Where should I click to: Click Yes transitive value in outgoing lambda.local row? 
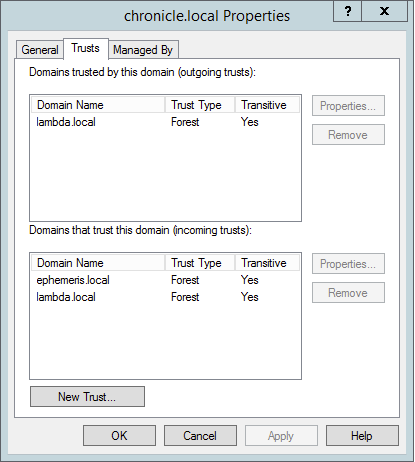(250, 122)
